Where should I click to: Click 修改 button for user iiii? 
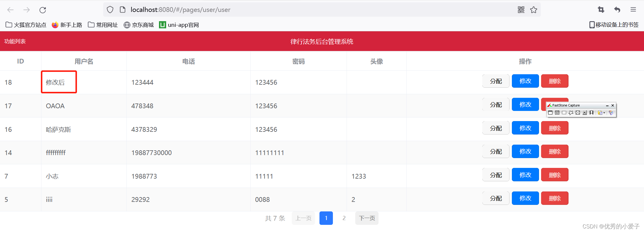coord(525,198)
